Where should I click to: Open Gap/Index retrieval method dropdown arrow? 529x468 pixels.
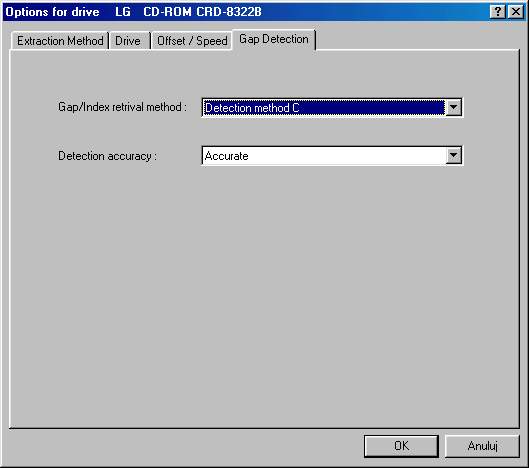pyautogui.click(x=453, y=108)
